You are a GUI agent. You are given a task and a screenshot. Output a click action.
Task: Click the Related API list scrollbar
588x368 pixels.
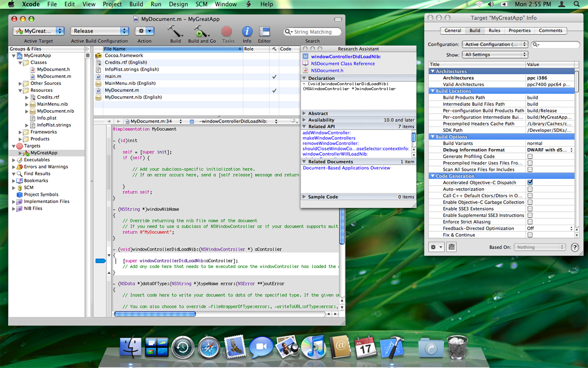click(414, 137)
